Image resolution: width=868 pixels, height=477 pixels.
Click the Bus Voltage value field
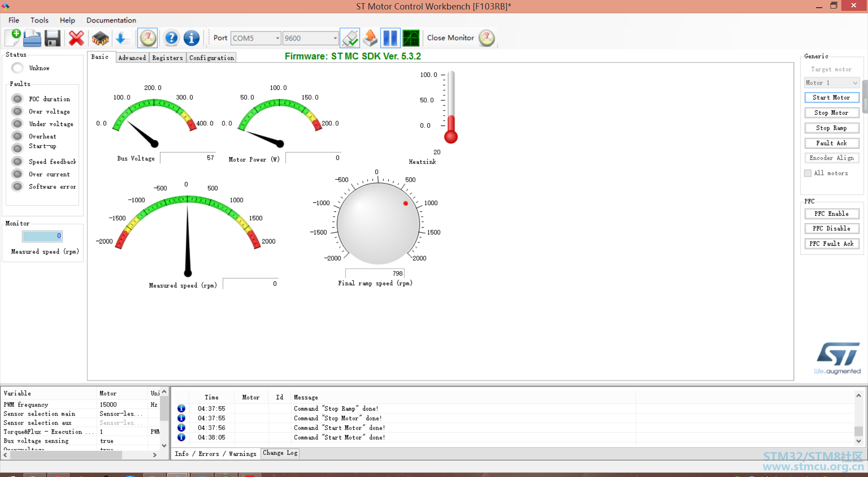[x=188, y=158]
